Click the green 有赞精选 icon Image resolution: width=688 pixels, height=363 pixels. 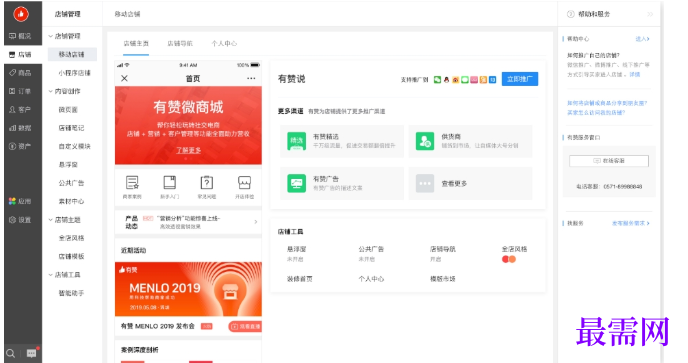pos(297,141)
